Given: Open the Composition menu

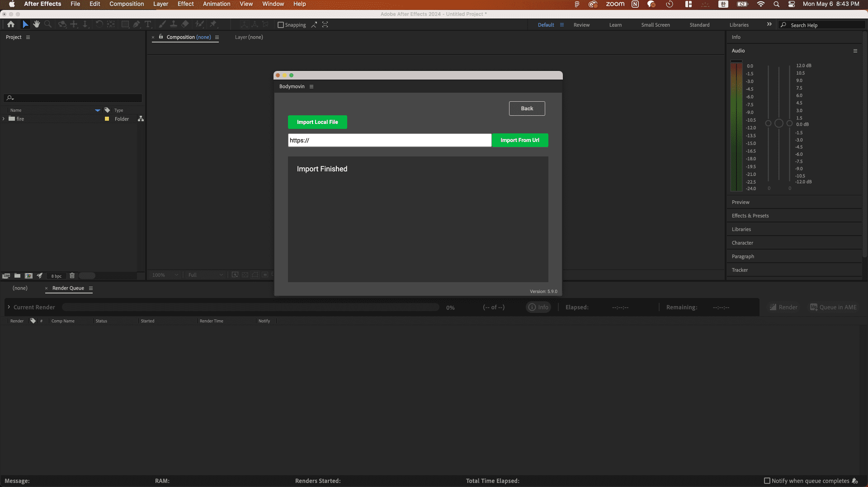Looking at the screenshot, I should (127, 4).
